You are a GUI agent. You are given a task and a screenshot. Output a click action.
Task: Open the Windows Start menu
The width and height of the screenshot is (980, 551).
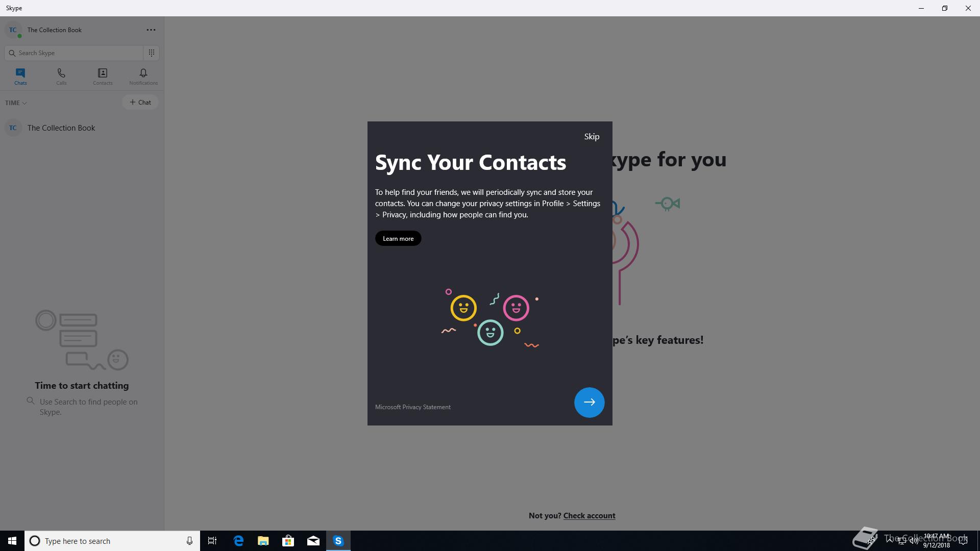pyautogui.click(x=12, y=541)
